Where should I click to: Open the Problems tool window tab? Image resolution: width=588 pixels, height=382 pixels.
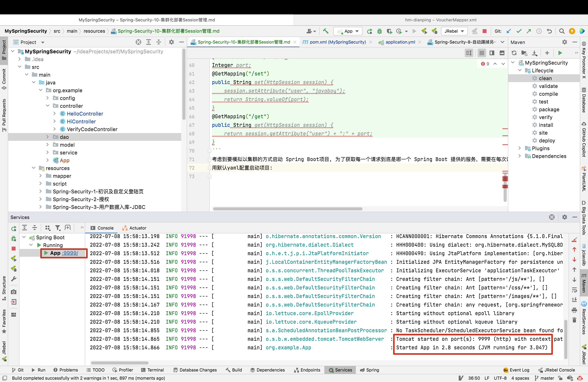66,370
